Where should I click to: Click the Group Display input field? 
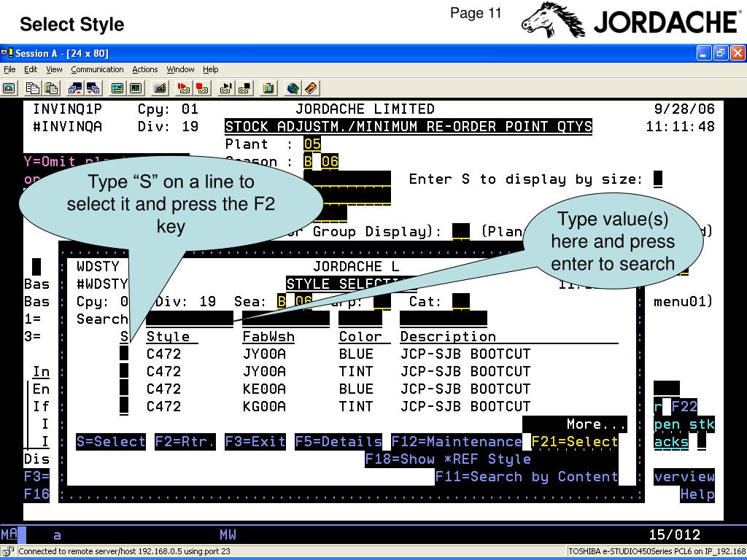click(x=461, y=231)
